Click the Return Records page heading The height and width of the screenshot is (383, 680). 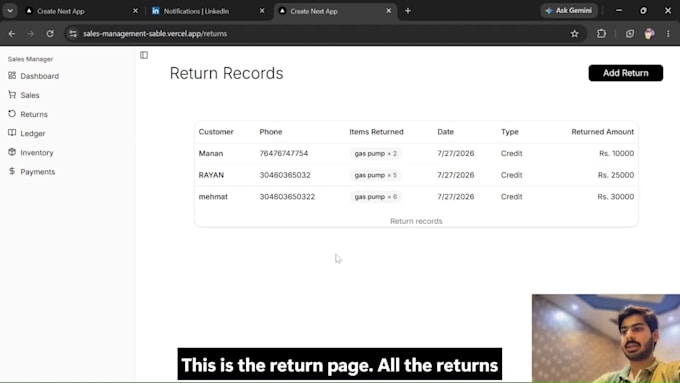[x=226, y=73]
